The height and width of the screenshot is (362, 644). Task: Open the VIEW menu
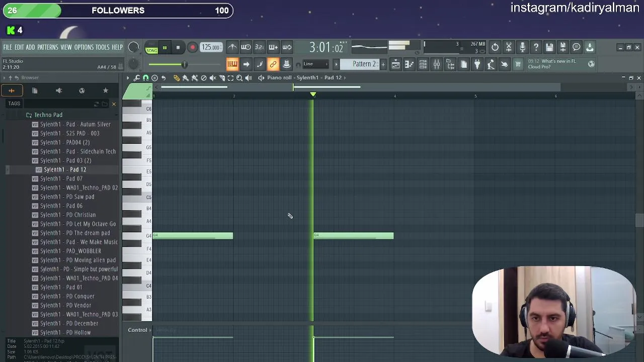point(66,47)
